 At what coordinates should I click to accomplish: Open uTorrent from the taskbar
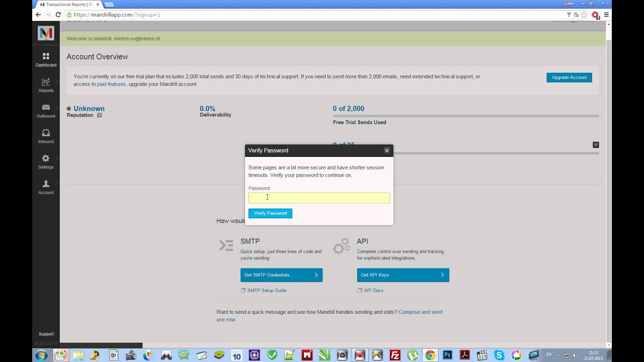click(413, 355)
